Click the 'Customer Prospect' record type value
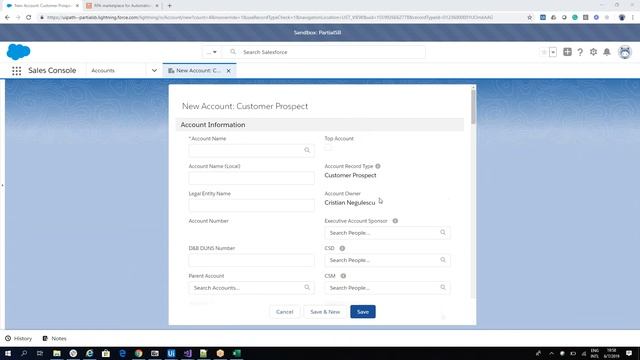640x360 pixels. click(x=350, y=176)
